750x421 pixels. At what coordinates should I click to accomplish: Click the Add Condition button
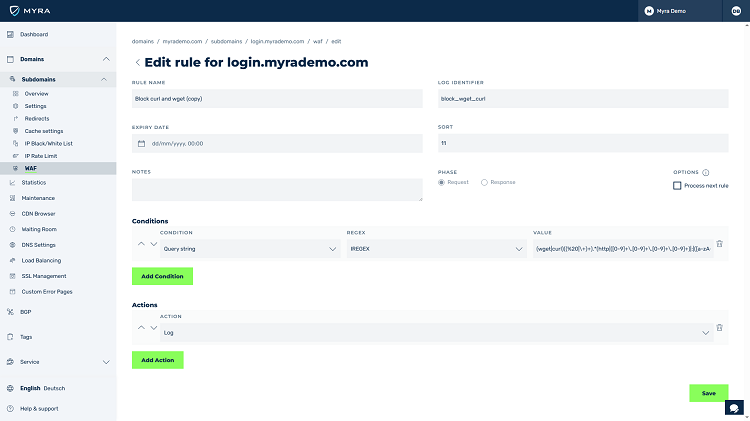pos(162,276)
